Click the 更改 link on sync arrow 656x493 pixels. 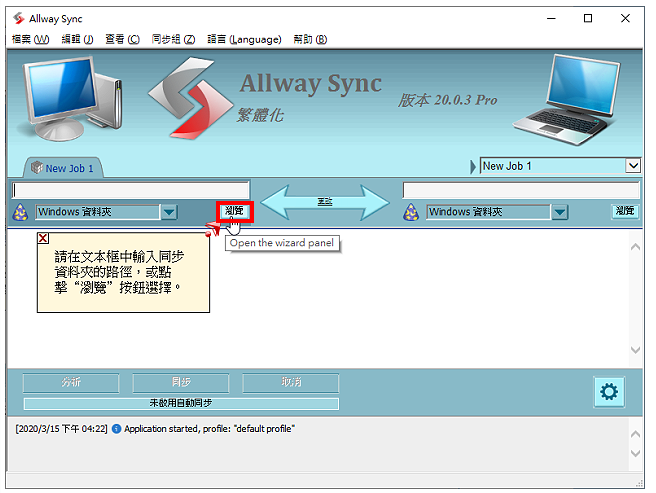325,202
